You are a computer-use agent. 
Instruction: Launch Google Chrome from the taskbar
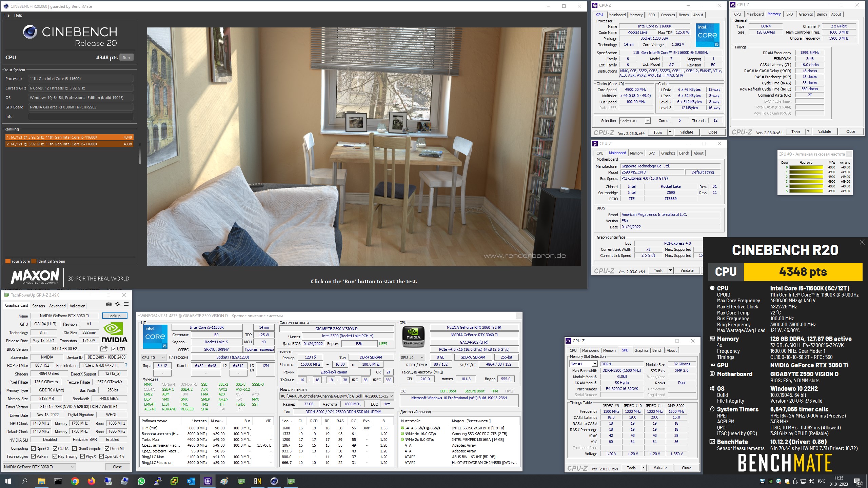pyautogui.click(x=75, y=481)
